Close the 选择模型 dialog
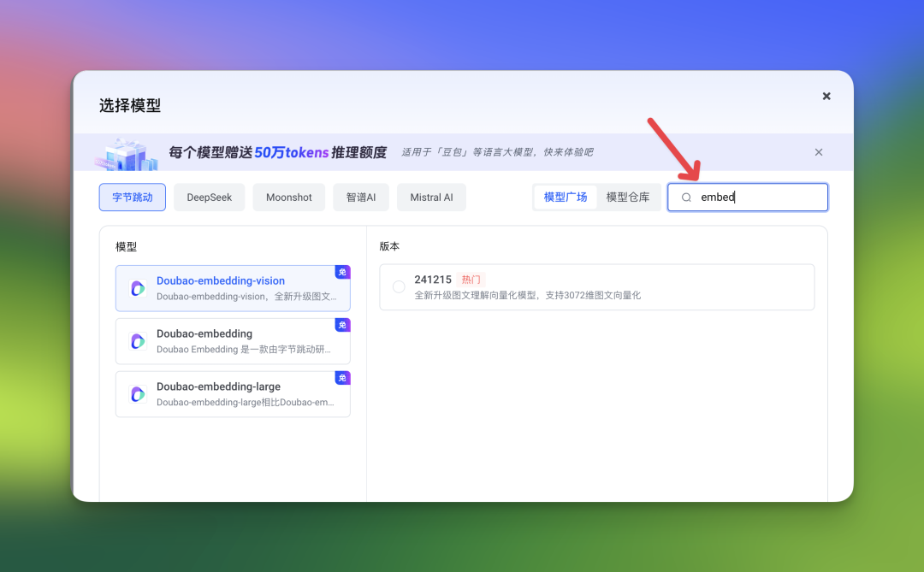Image resolution: width=924 pixels, height=572 pixels. [826, 96]
